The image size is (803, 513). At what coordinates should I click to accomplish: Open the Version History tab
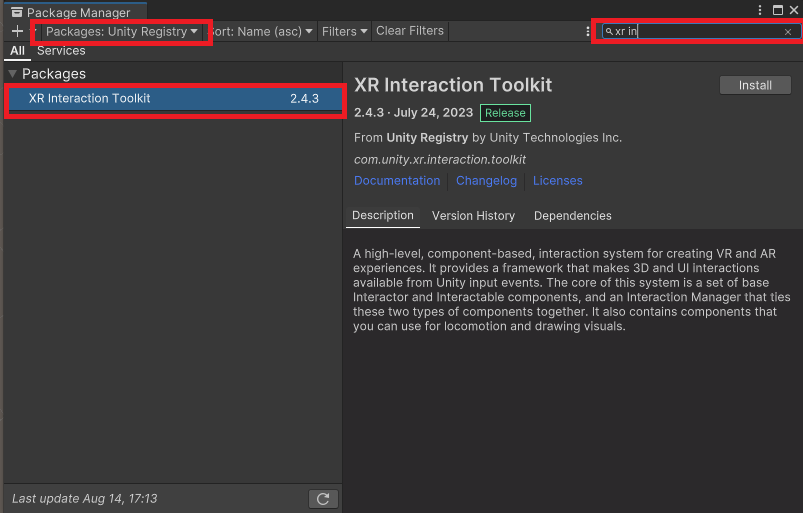(473, 216)
